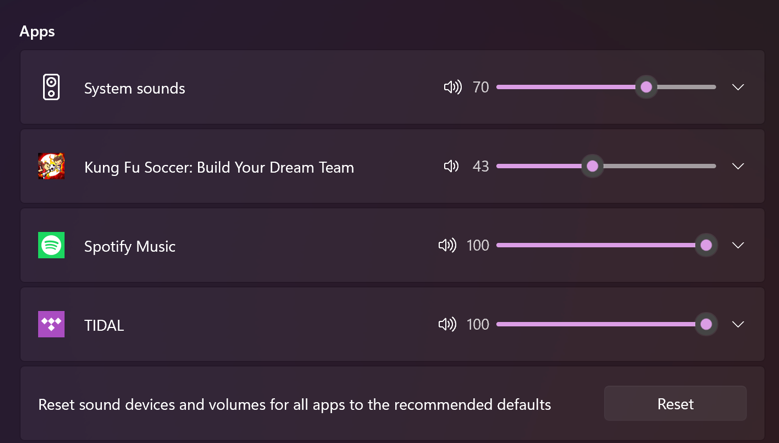Expand the TIDAL row chevron

(738, 324)
